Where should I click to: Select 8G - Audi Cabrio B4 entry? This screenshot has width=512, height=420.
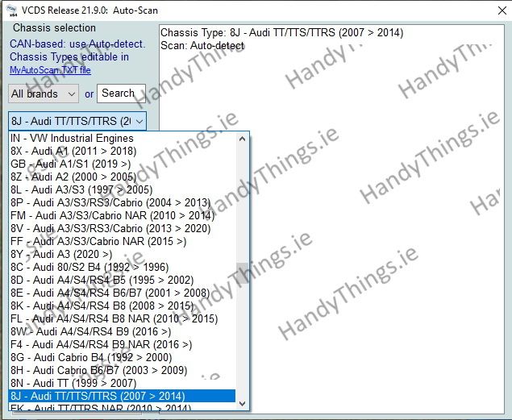(122, 357)
